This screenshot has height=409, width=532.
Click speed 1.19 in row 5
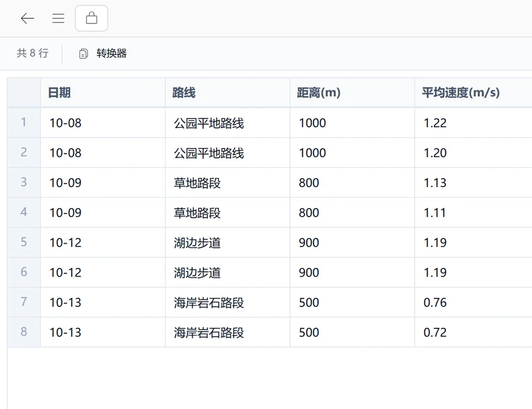coord(435,242)
